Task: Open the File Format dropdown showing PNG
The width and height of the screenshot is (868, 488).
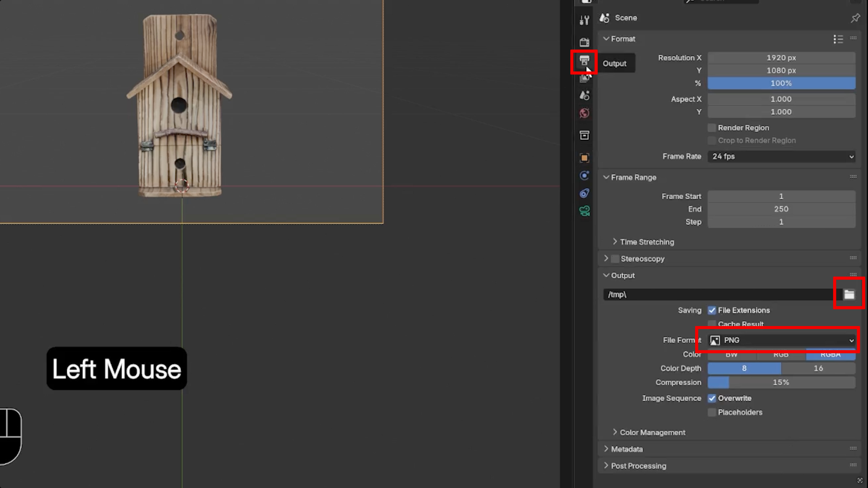Action: [780, 340]
